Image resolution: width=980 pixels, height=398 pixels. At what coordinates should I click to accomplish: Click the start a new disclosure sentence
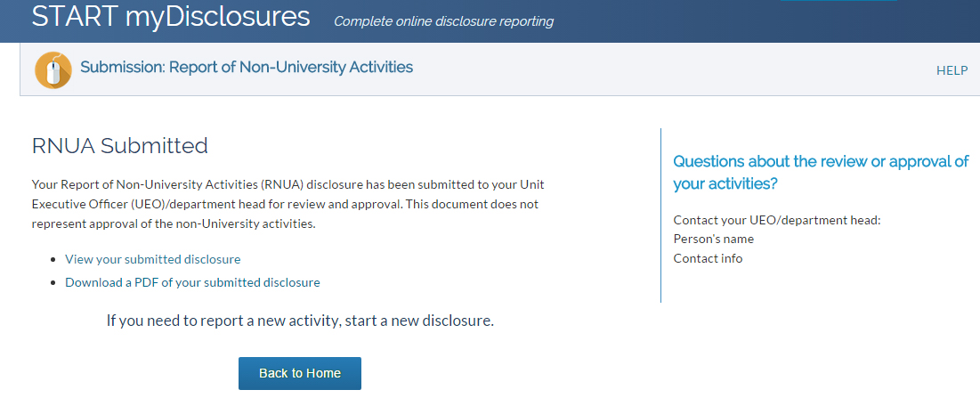[300, 321]
